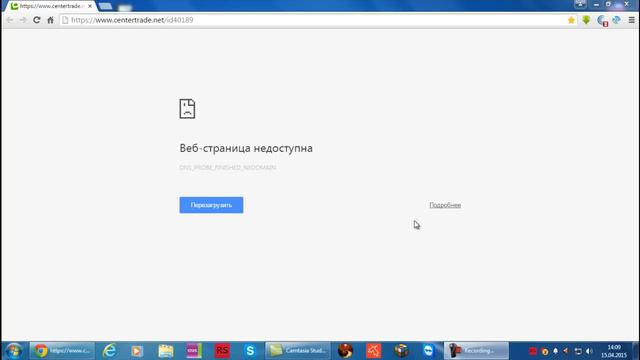This screenshot has height=360, width=640.
Task: Open the globe extension with red badge
Action: point(602,20)
